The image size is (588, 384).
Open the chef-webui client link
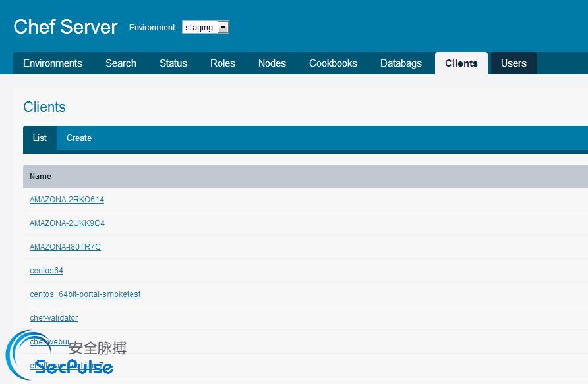click(x=49, y=341)
